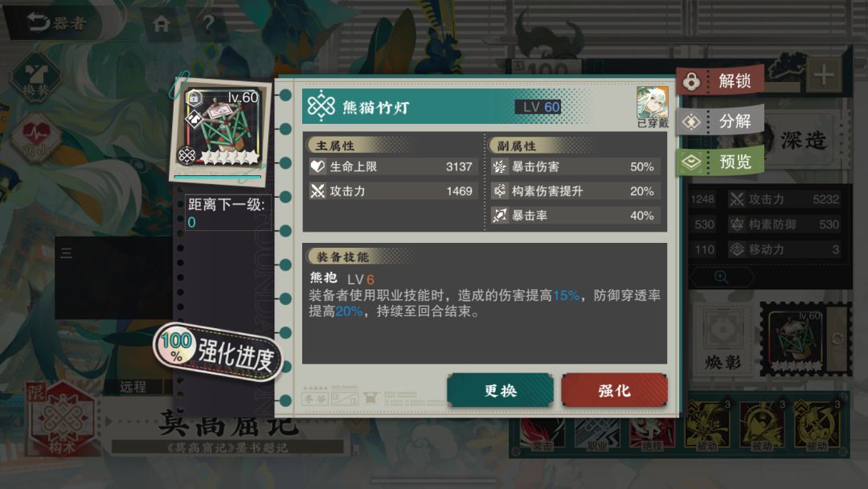The height and width of the screenshot is (489, 868).
Task: Open the 预览 preview tab
Action: pyautogui.click(x=720, y=162)
